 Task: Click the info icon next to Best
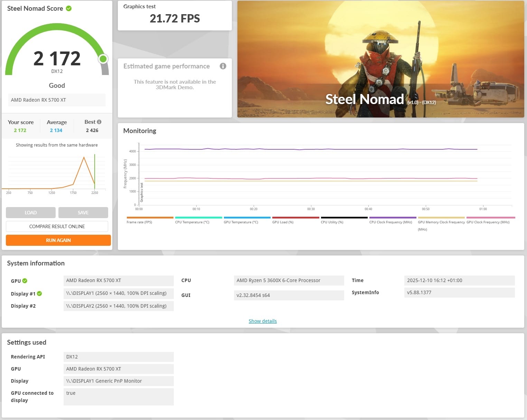click(x=99, y=122)
